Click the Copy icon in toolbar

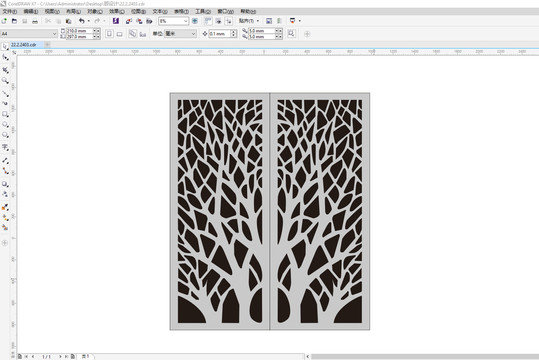coord(58,21)
